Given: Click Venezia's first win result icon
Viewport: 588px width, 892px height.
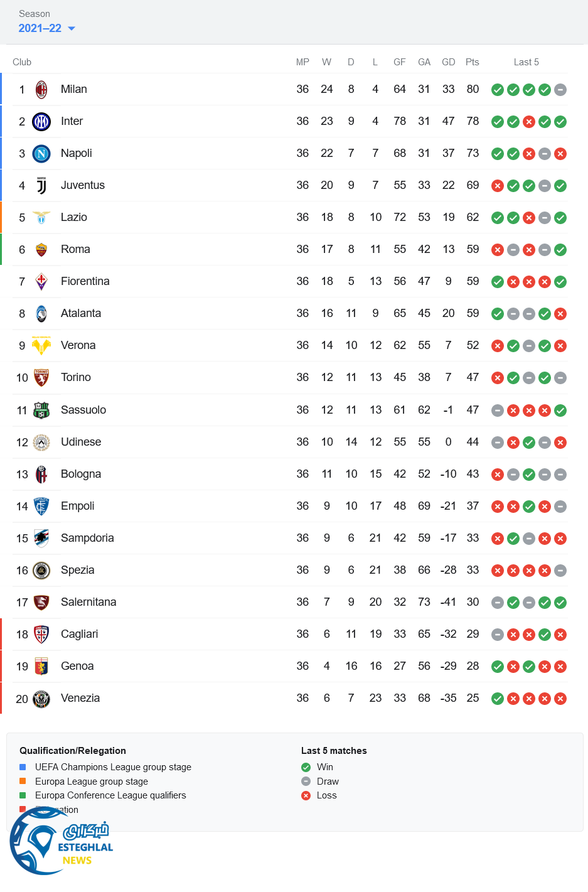Looking at the screenshot, I should click(498, 699).
